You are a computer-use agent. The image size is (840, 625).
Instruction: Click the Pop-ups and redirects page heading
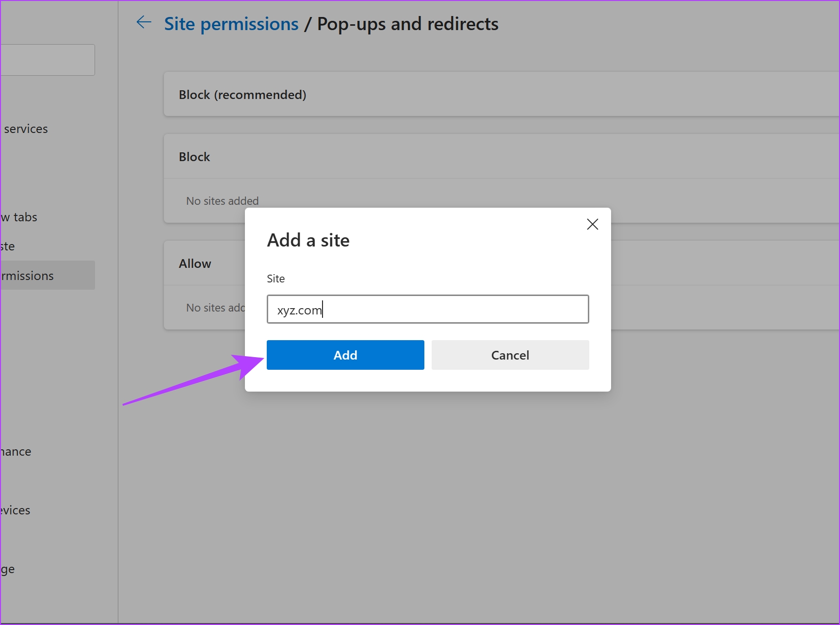point(408,24)
